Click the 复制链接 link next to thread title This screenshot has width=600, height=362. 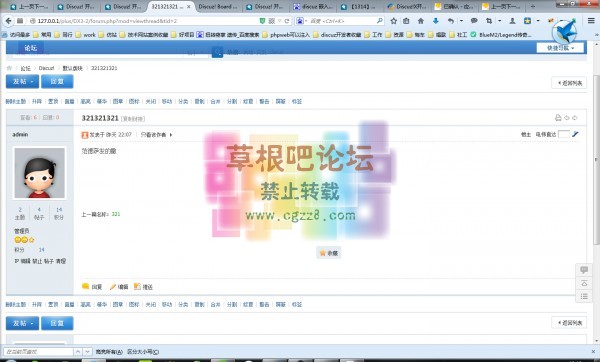(x=133, y=119)
